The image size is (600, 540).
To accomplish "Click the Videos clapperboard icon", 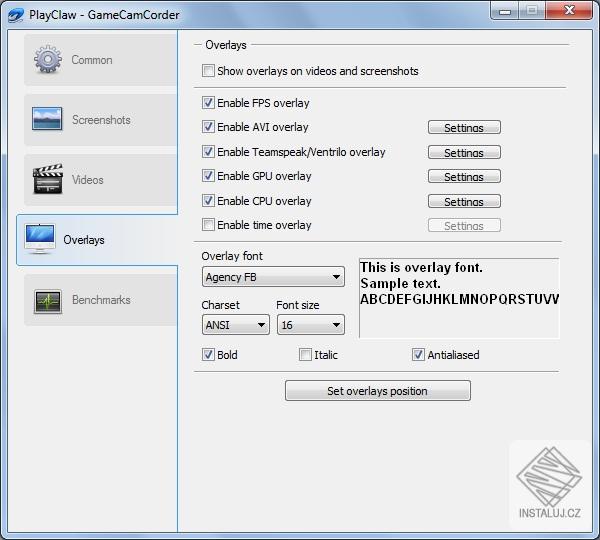I will [x=47, y=178].
